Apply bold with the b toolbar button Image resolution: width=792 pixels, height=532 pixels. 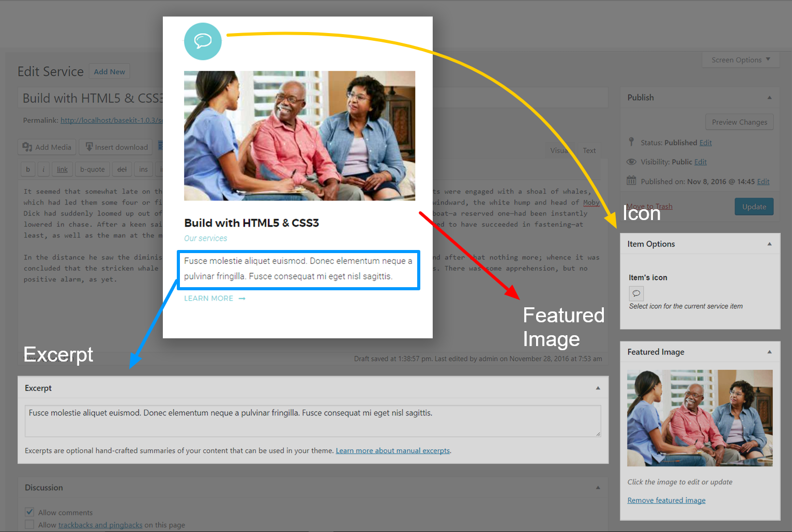28,169
